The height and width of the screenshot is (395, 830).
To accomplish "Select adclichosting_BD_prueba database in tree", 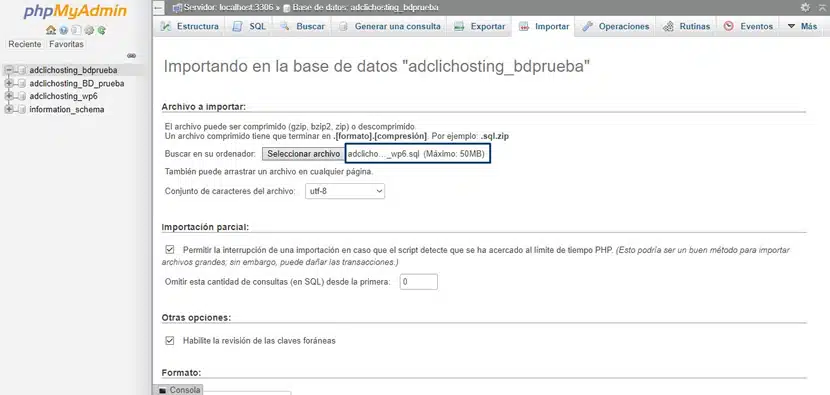I will click(x=77, y=83).
